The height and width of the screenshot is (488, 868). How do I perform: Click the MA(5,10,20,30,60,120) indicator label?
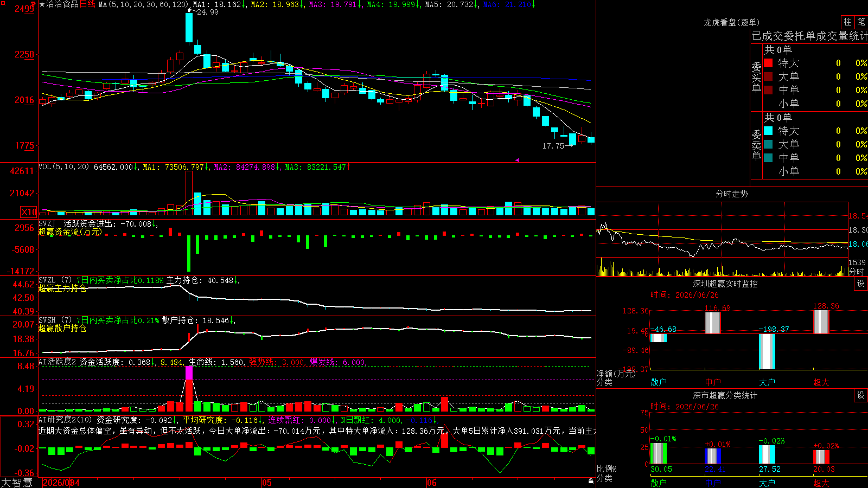pyautogui.click(x=144, y=4)
